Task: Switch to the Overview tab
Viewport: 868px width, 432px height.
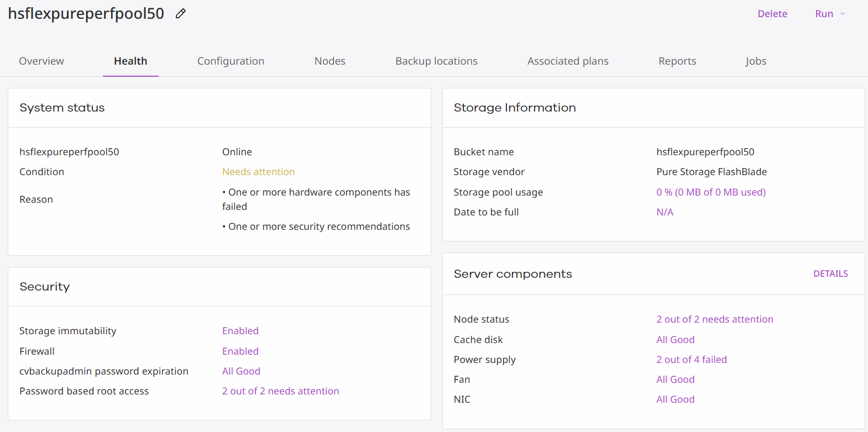Action: pos(41,61)
